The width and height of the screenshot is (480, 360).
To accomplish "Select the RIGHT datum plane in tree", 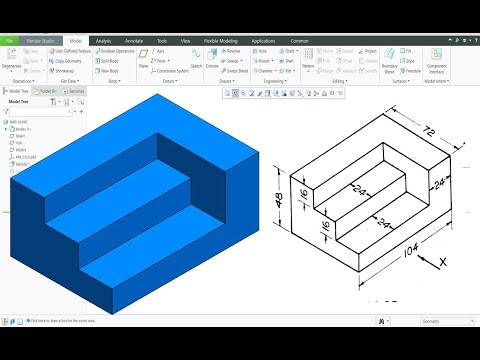I will coord(17,136).
